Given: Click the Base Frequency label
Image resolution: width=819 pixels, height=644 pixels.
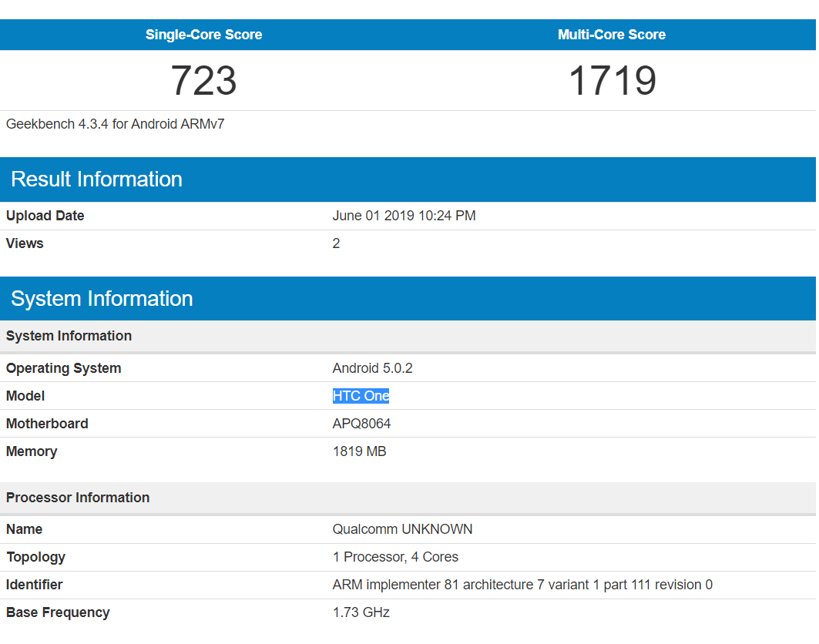Looking at the screenshot, I should (58, 612).
